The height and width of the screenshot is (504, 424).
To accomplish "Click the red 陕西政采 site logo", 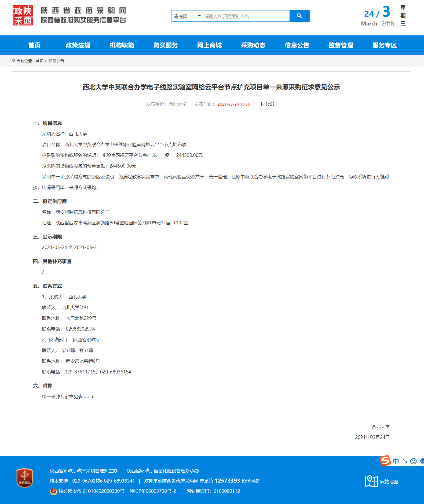I will coord(23,15).
